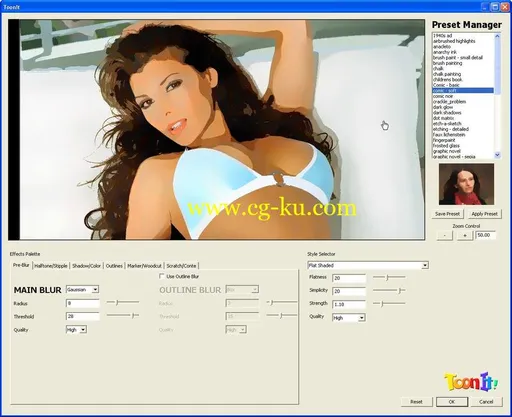The image size is (512, 417).
Task: Check the Use Outline Blur checkbox
Action: [x=162, y=276]
